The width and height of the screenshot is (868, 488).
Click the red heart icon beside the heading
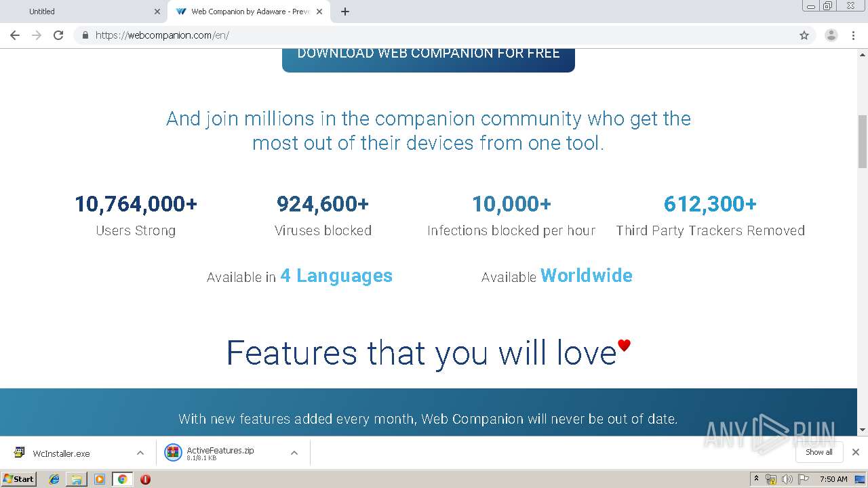625,345
